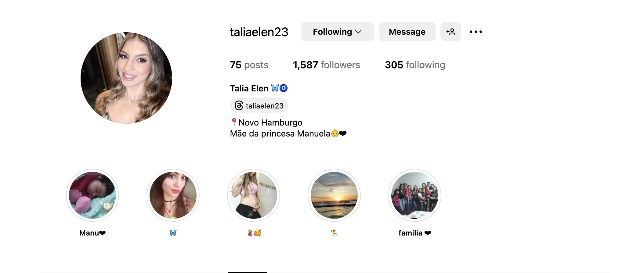
Task: Click the taliaelen23 username heading
Action: (x=259, y=32)
